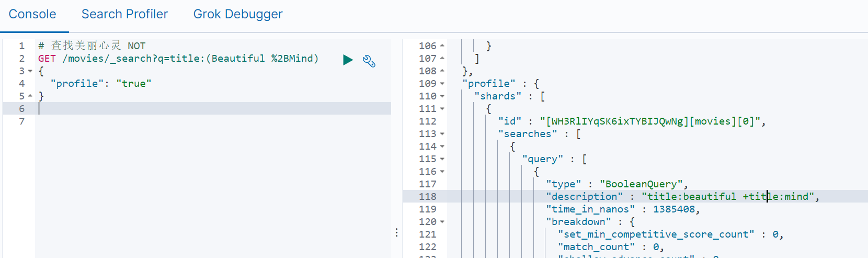Place cursor on empty editor line 7
The image size is (868, 258).
point(214,121)
